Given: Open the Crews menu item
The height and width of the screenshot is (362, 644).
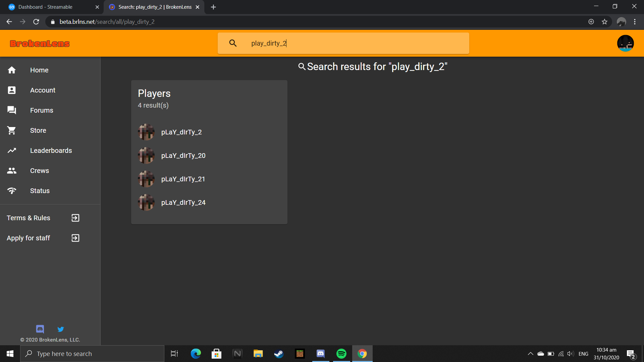Looking at the screenshot, I should 40,171.
